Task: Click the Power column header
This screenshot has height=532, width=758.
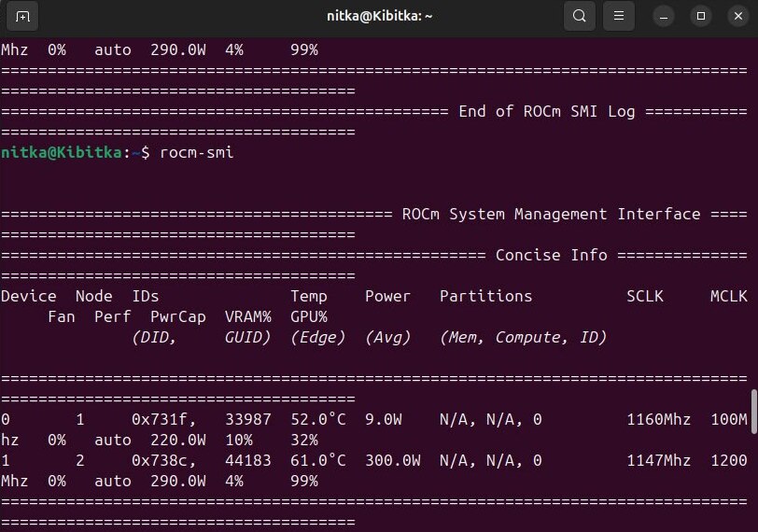Action: tap(387, 296)
